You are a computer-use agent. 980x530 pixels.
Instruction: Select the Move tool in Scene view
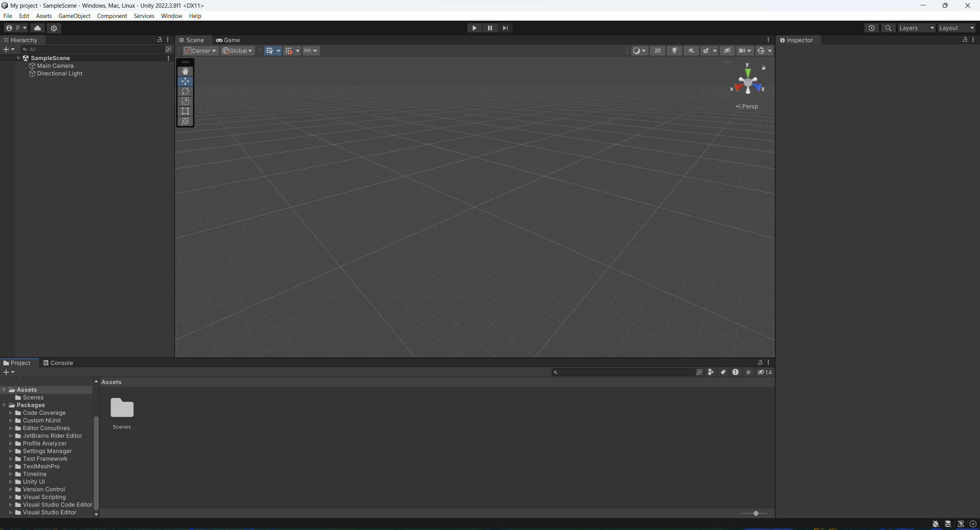tap(185, 81)
